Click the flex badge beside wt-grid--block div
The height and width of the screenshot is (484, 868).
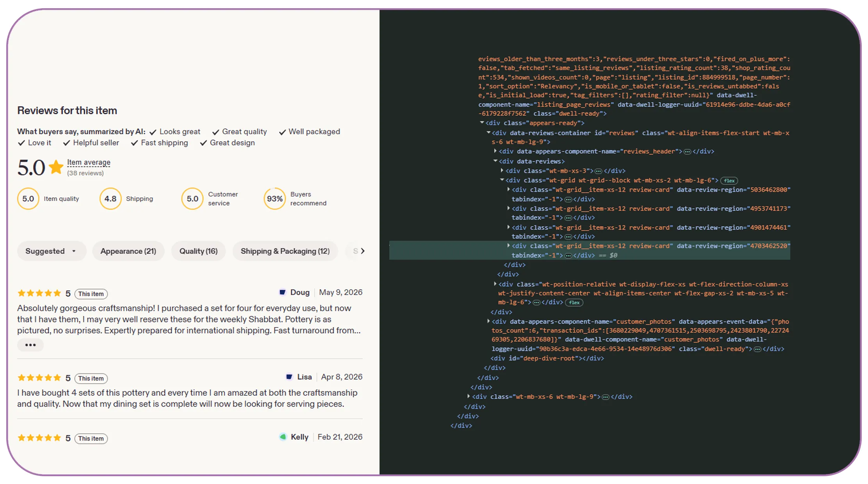(729, 181)
